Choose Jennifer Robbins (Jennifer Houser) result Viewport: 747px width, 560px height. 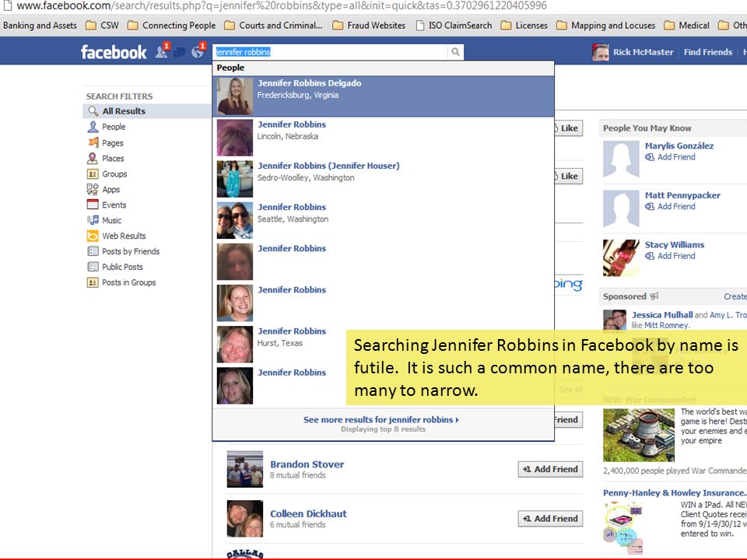[383, 179]
